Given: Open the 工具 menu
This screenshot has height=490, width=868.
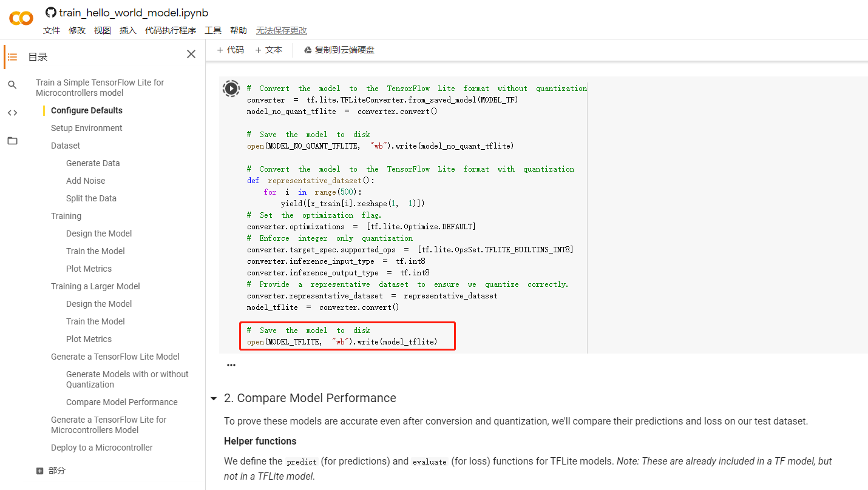Looking at the screenshot, I should (x=213, y=30).
